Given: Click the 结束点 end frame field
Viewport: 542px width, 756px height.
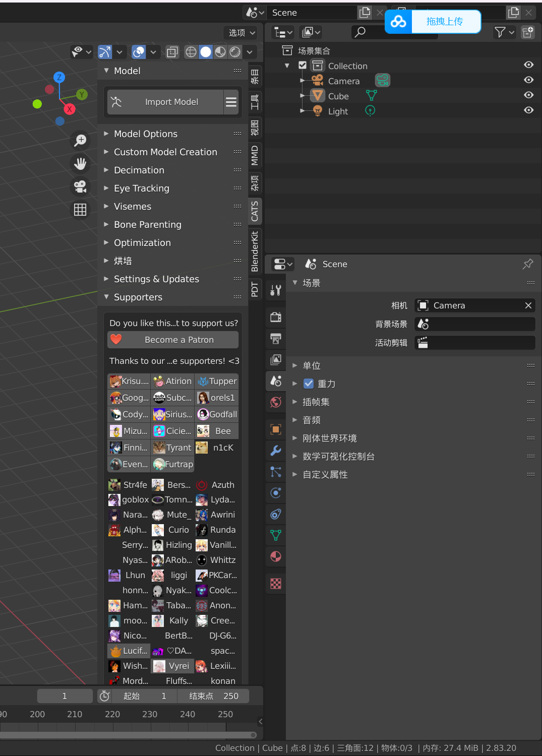Looking at the screenshot, I should (x=214, y=696).
